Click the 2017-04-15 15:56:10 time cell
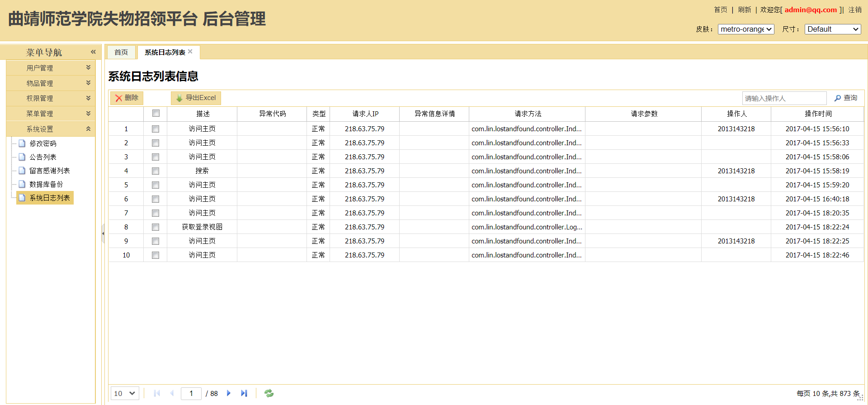 pos(817,129)
